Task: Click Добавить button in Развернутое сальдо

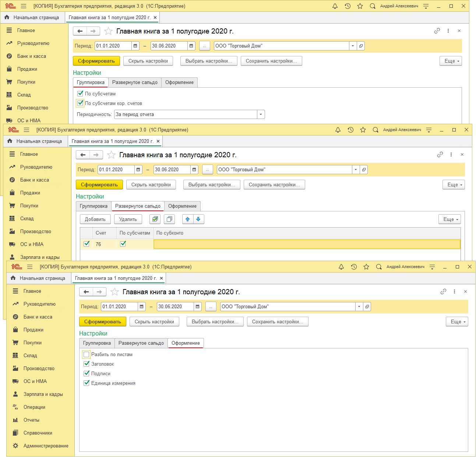Action: [95, 219]
